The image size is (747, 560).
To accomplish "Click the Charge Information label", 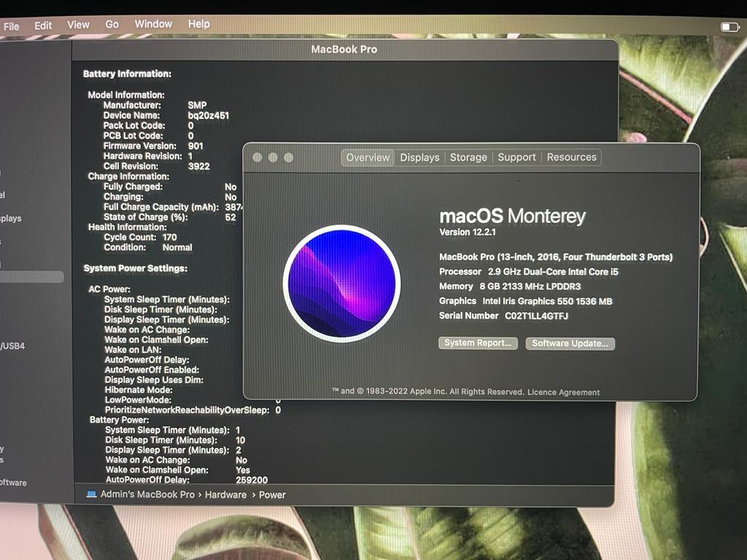I will tap(128, 176).
